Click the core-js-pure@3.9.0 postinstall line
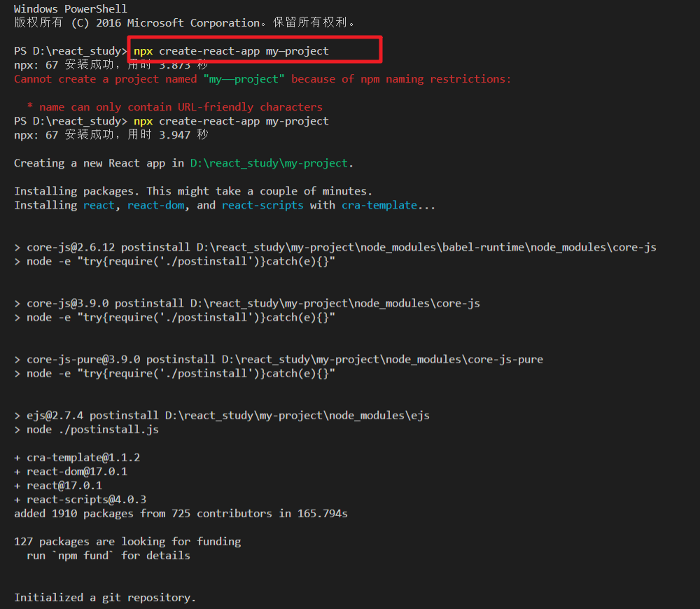Screen dimensions: 700x609 pyautogui.click(x=279, y=359)
